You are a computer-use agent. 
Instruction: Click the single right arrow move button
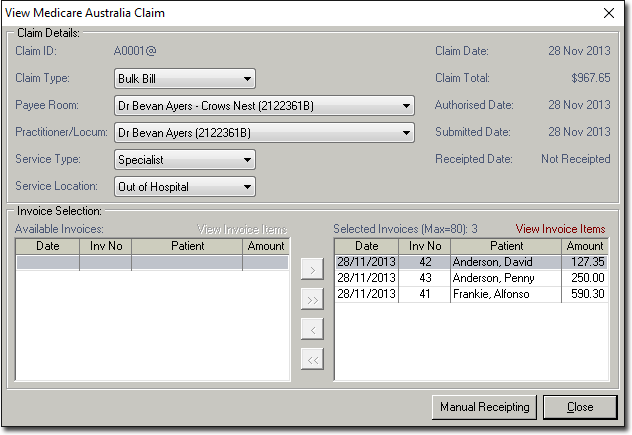click(312, 270)
